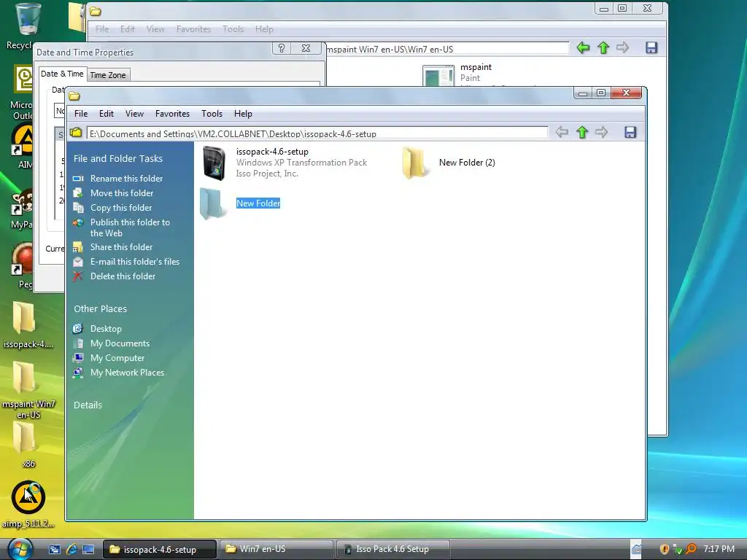Screen dimensions: 747x560
Task: Click floppy save icon in Win7 en-US window
Action: click(651, 47)
